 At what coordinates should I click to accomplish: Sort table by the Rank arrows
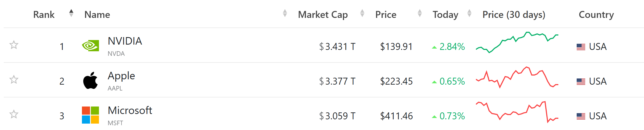point(71,13)
